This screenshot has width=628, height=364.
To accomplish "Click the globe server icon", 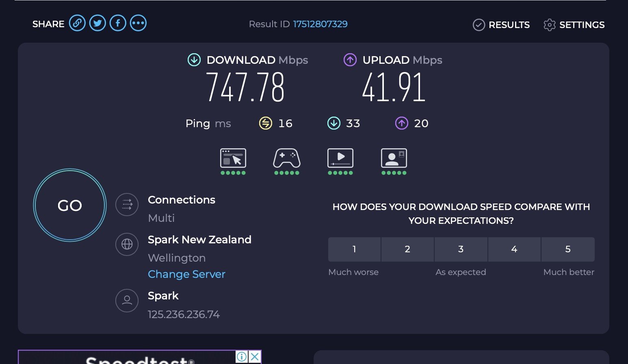I will coord(127,244).
